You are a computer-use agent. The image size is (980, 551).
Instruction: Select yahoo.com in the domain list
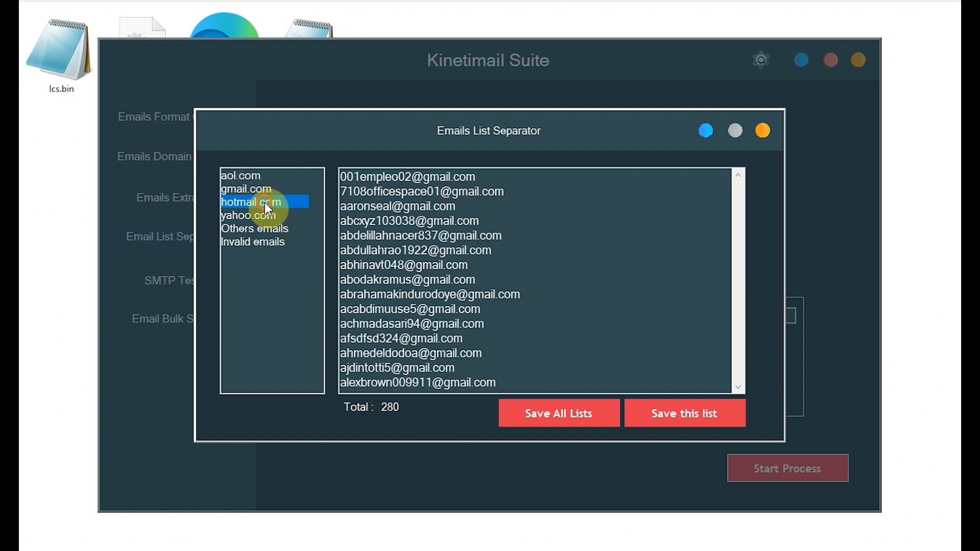click(x=248, y=215)
